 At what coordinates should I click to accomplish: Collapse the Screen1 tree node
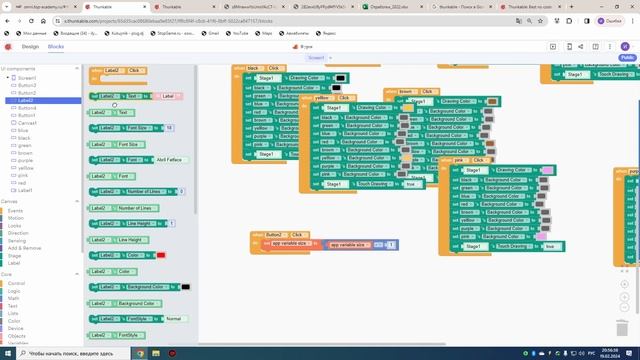(8, 78)
